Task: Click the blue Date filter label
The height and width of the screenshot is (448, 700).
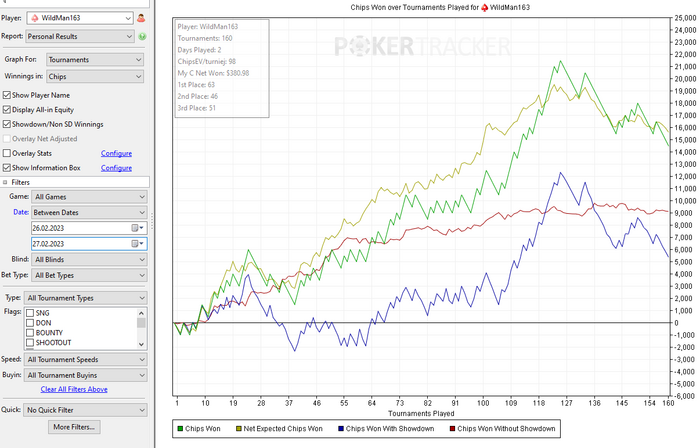Action: (21, 212)
